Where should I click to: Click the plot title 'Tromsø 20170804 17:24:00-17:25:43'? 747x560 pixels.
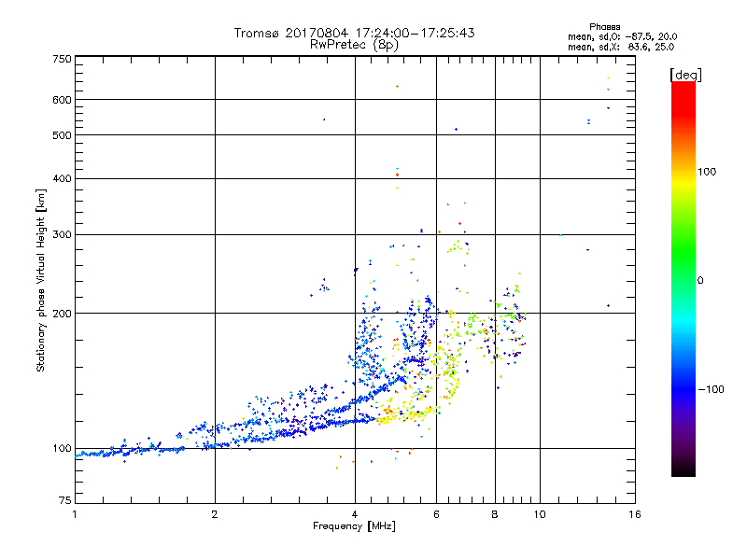point(354,33)
